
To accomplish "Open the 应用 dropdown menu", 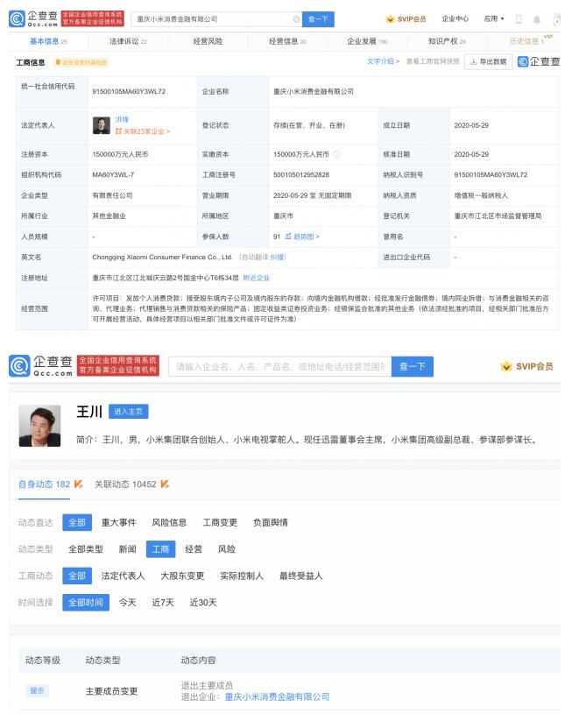I will click(x=494, y=18).
